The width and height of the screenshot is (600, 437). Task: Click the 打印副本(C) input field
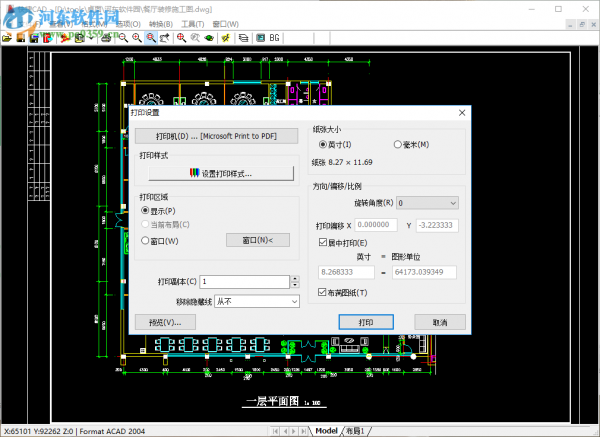pos(245,282)
